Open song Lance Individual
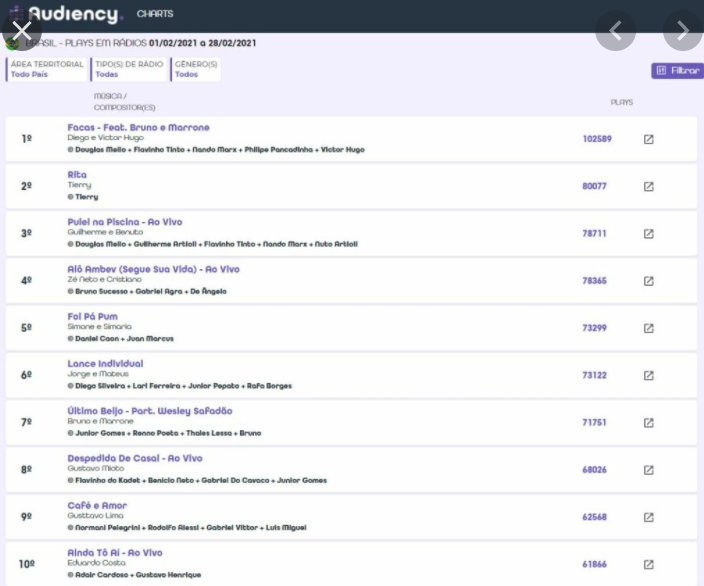The image size is (704, 586). coord(106,364)
